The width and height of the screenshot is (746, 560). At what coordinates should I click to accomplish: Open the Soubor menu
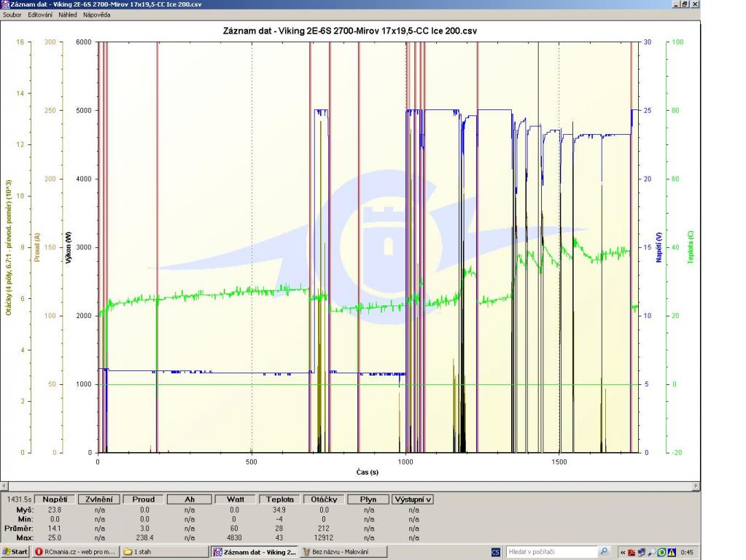13,15
